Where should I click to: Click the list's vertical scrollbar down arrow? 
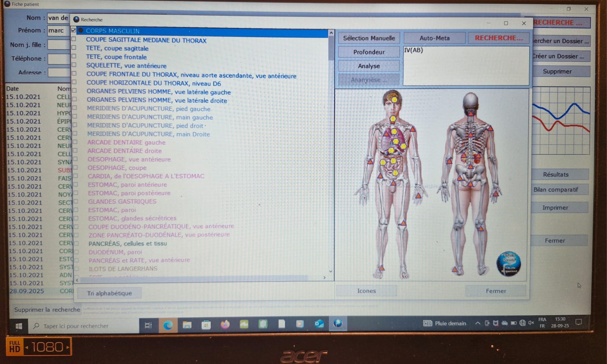(331, 271)
